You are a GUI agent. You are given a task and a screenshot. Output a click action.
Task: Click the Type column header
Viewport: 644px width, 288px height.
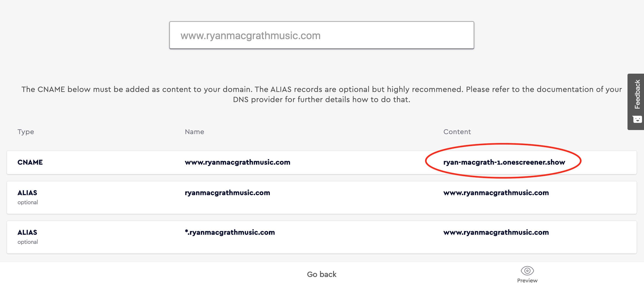point(26,132)
